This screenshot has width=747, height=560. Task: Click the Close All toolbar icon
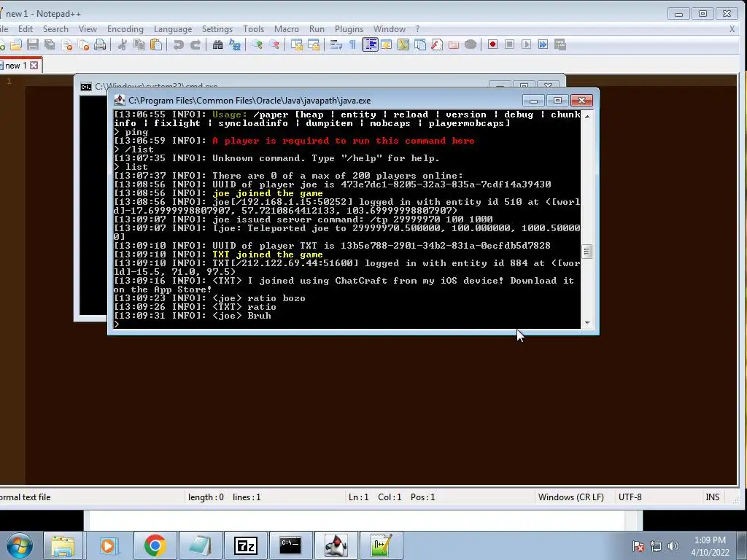83,44
